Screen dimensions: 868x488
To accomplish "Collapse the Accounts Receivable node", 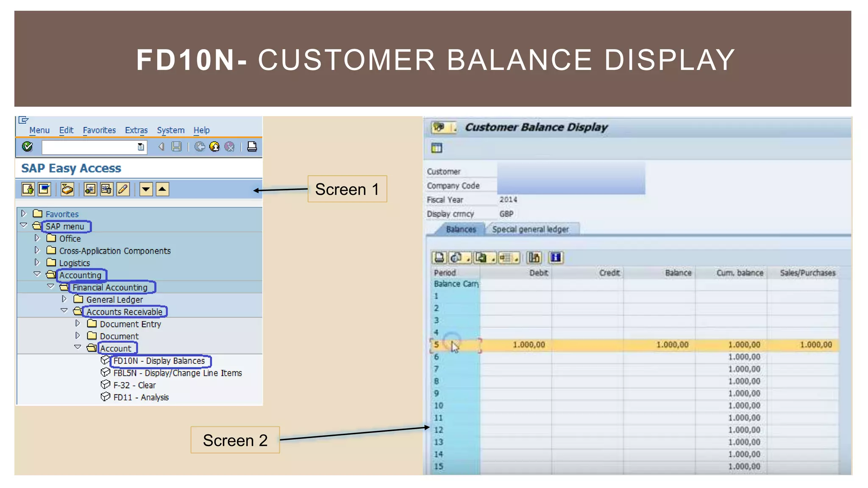I will coord(64,311).
